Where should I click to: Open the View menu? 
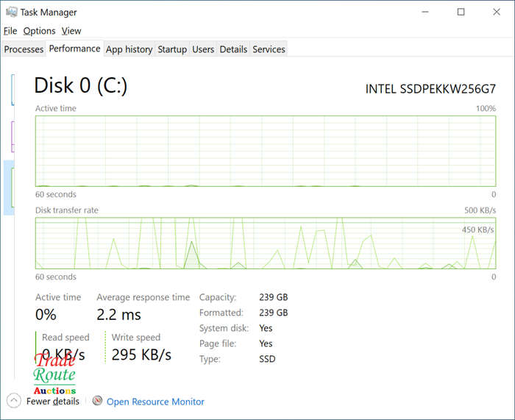(71, 31)
